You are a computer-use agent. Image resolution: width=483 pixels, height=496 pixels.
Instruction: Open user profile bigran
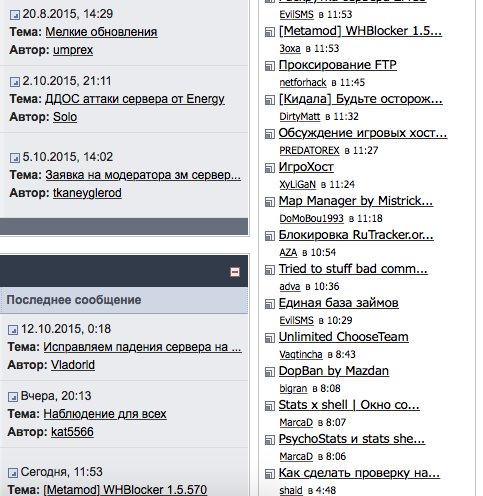pyautogui.click(x=293, y=389)
